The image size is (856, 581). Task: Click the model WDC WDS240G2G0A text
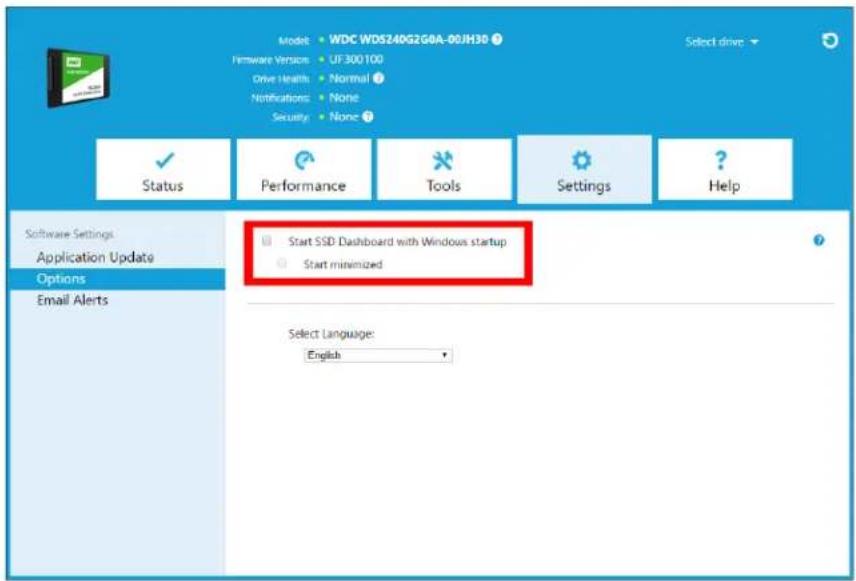click(x=408, y=39)
